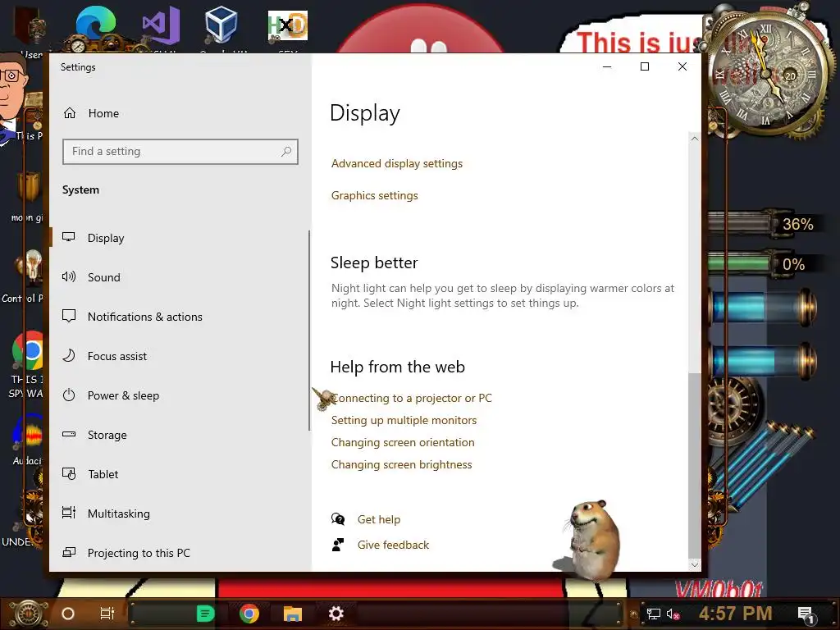Click the scroll down arrow of Display pane
The height and width of the screenshot is (630, 840).
click(x=694, y=564)
